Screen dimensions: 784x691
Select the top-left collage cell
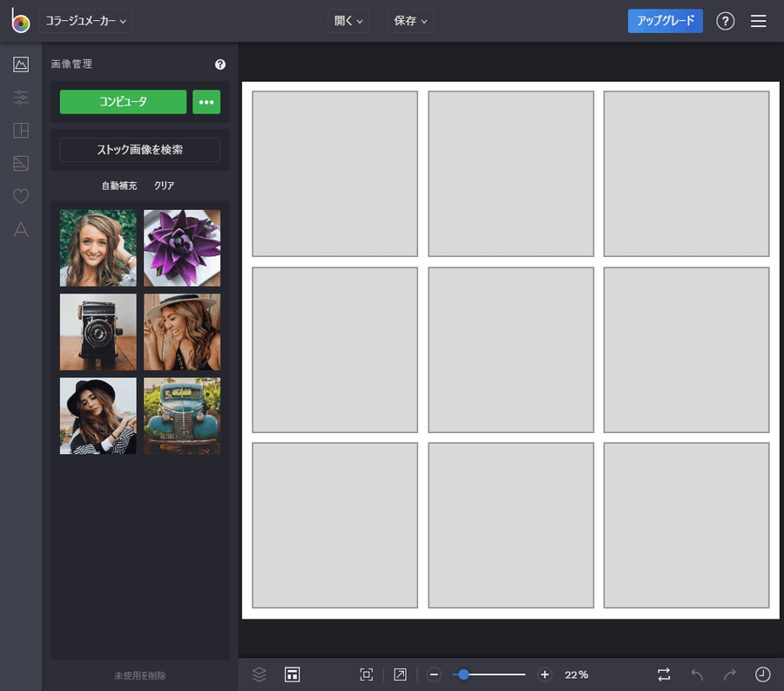coord(335,173)
